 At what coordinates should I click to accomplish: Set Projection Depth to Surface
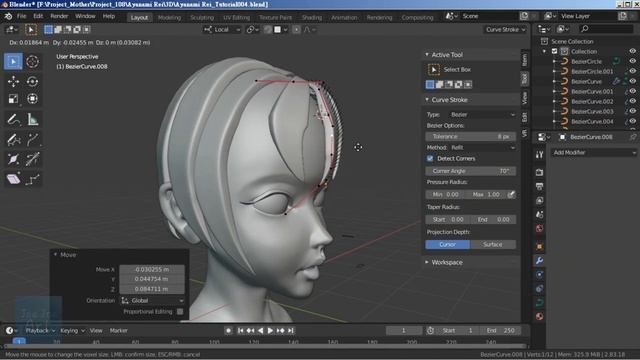click(x=493, y=244)
